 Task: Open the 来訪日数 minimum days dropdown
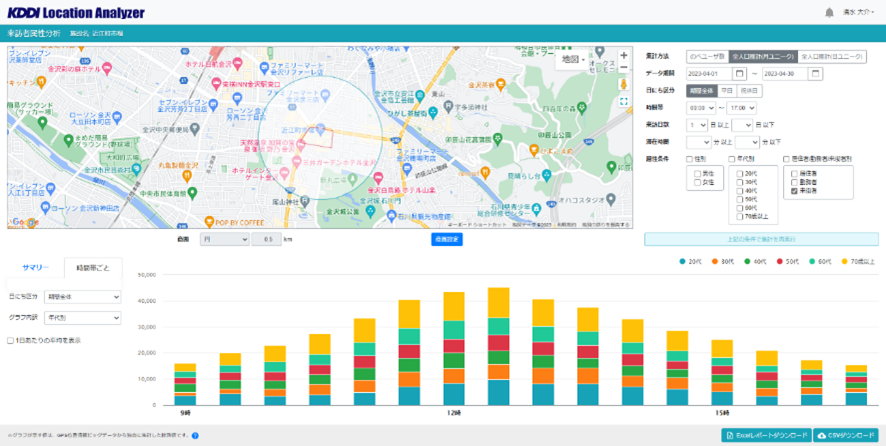pos(697,124)
